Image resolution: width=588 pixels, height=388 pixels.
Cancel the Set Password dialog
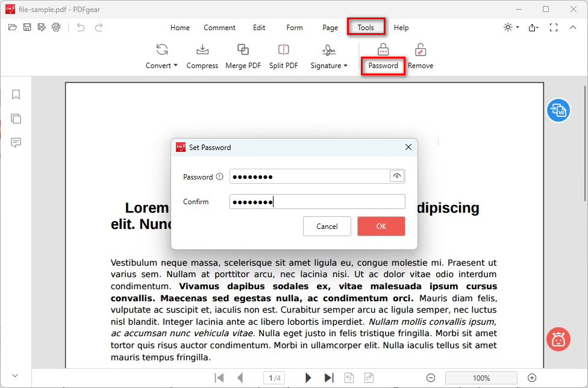[x=327, y=226]
